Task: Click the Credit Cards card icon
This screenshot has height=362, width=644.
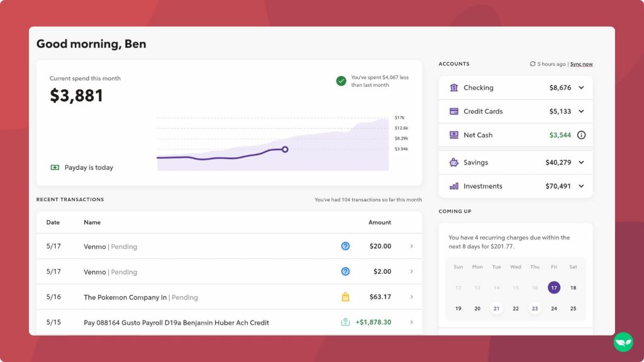Action: 454,111
